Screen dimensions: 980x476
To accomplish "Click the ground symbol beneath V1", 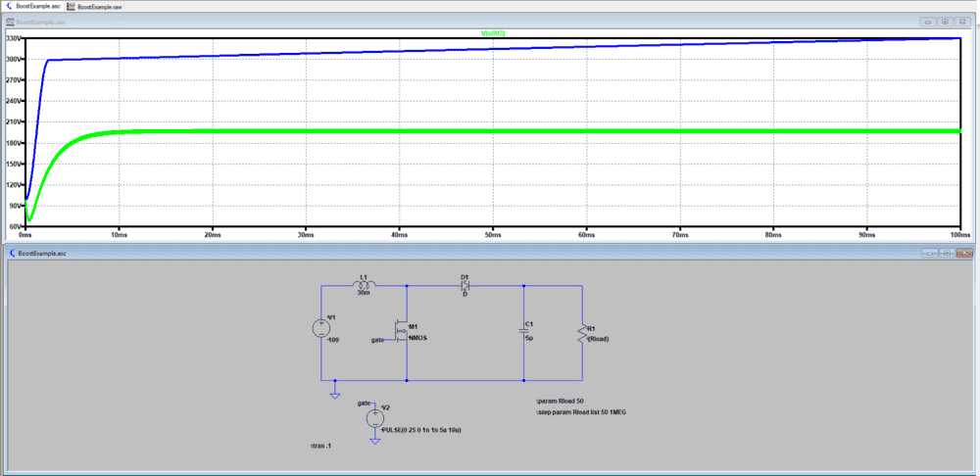I will coord(335,394).
